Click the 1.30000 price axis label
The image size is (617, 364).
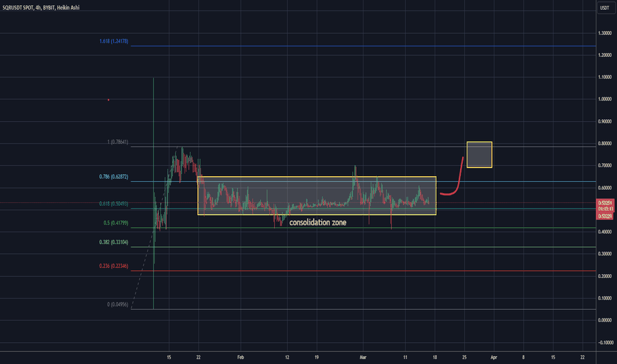(605, 33)
